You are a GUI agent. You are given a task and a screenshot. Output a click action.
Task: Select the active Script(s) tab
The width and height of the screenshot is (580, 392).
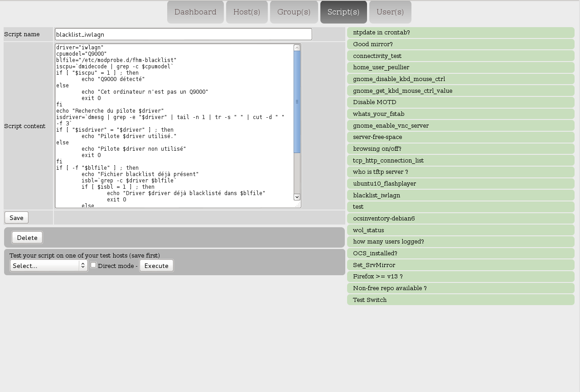(343, 12)
